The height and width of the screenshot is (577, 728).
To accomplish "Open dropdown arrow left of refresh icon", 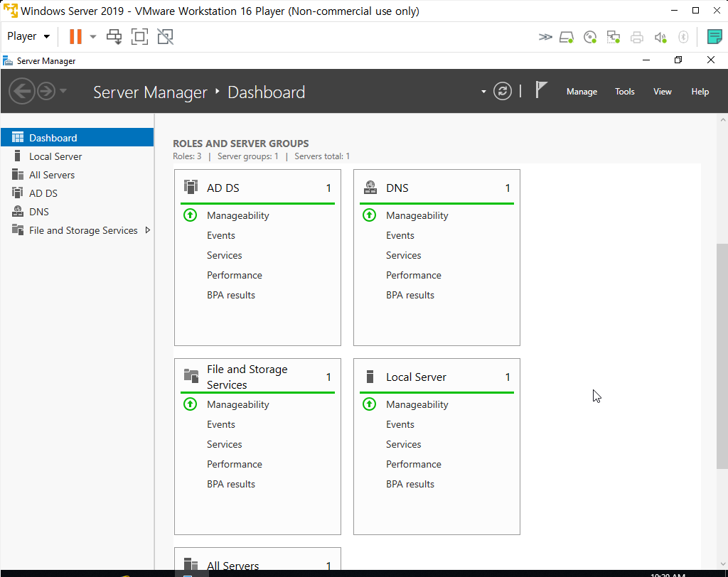I will pyautogui.click(x=483, y=92).
